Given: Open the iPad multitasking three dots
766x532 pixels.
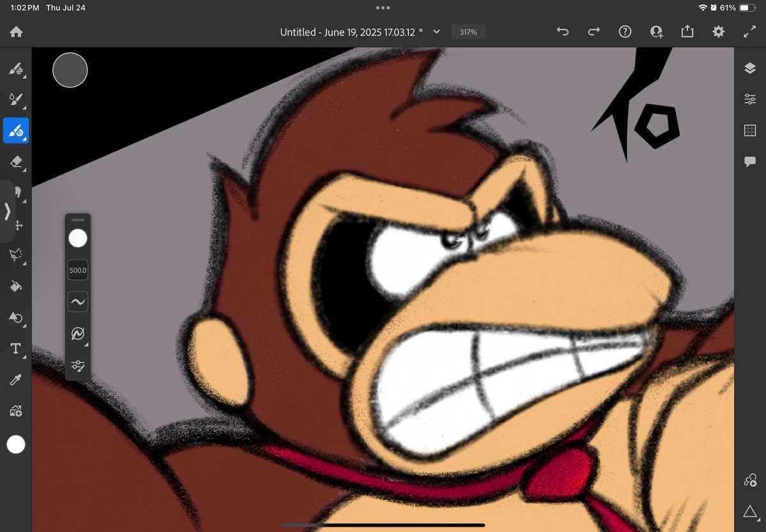Looking at the screenshot, I should pyautogui.click(x=383, y=8).
